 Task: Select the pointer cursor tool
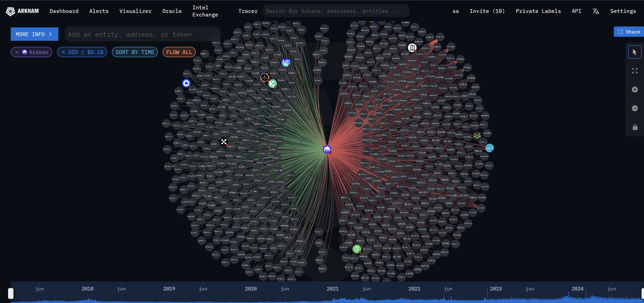(634, 52)
